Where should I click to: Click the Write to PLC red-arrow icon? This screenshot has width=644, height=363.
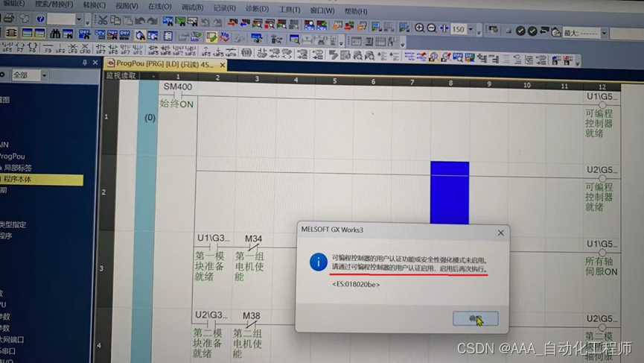pos(232,22)
